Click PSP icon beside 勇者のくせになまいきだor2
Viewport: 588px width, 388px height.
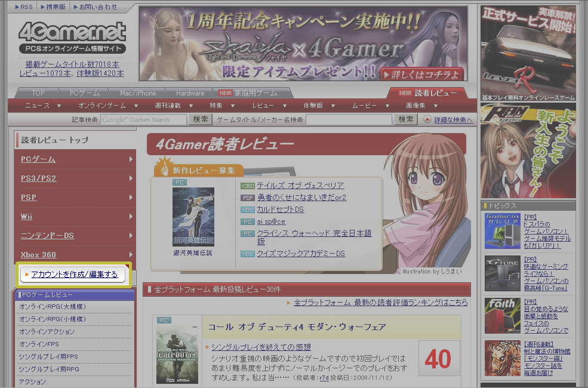[248, 198]
